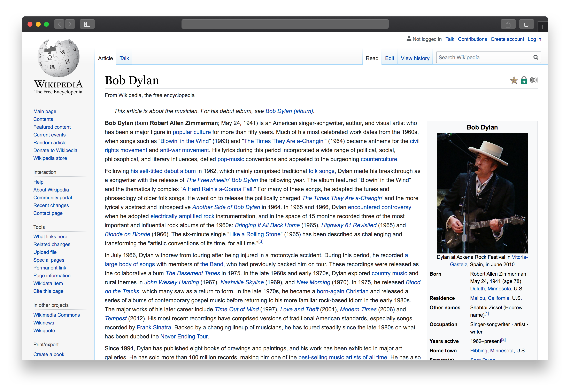Screen dimensions: 570x392
Task: Open the View history tab
Action: [x=415, y=58]
